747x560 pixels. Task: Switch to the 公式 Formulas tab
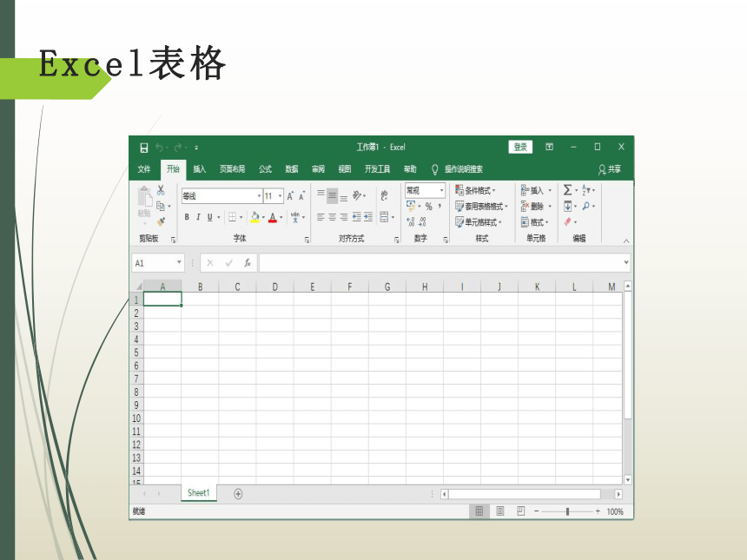click(x=265, y=169)
